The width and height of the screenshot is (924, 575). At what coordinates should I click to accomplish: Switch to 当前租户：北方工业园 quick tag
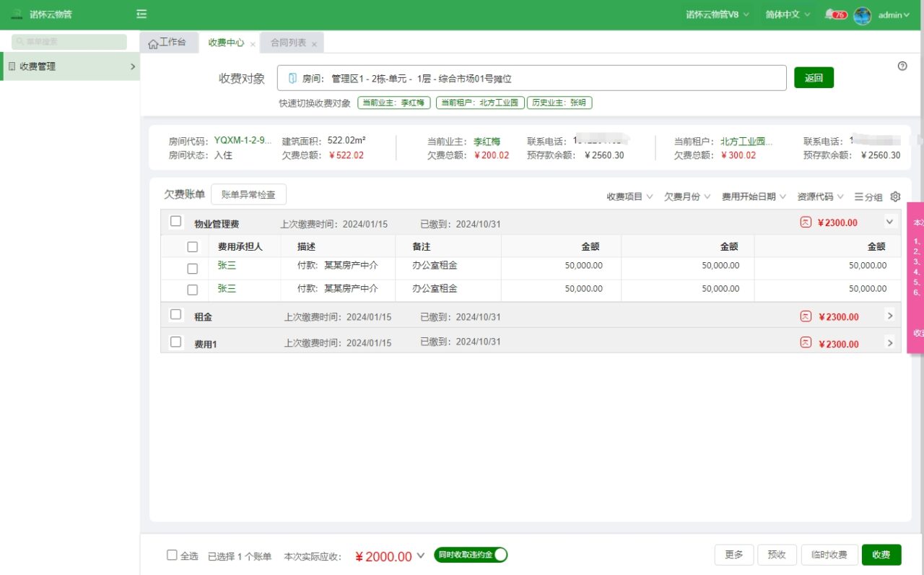pyautogui.click(x=479, y=103)
